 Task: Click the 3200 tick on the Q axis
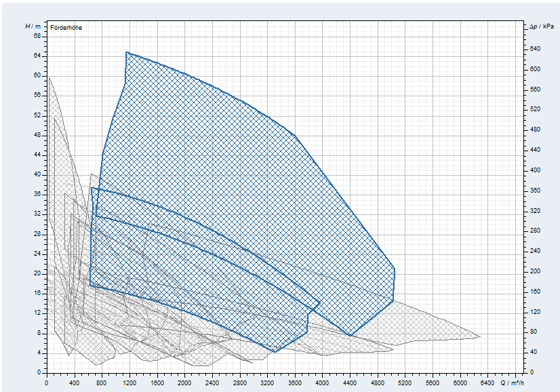[x=267, y=383]
